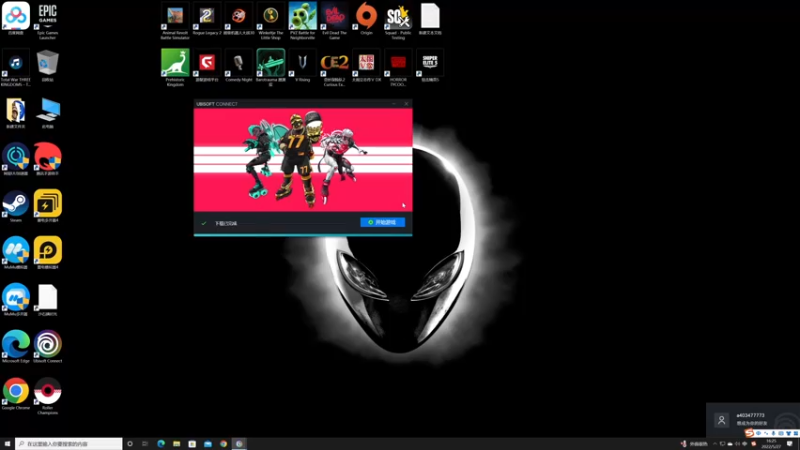
Task: Click the Sogou toolbar microphone icon
Action: coord(773,433)
